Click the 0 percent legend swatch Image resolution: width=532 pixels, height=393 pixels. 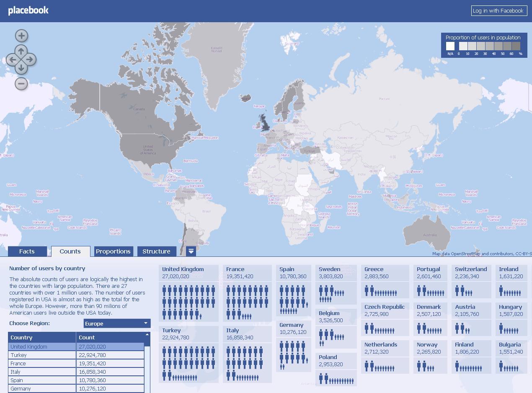[463, 46]
